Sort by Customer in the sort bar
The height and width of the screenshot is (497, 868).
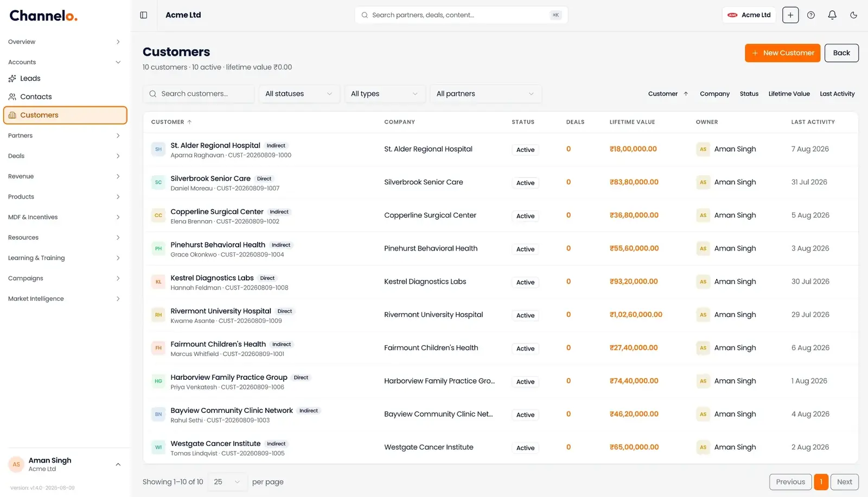coord(668,94)
